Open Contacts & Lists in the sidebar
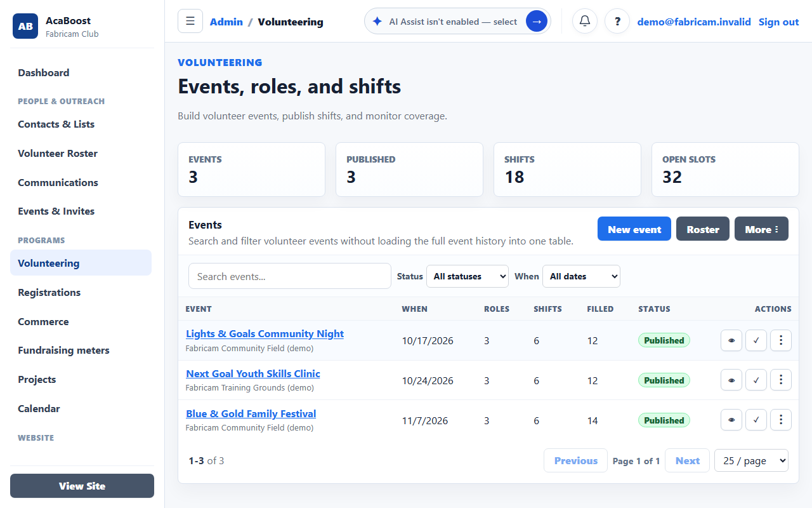Viewport: 812px width, 508px height. pyautogui.click(x=81, y=124)
